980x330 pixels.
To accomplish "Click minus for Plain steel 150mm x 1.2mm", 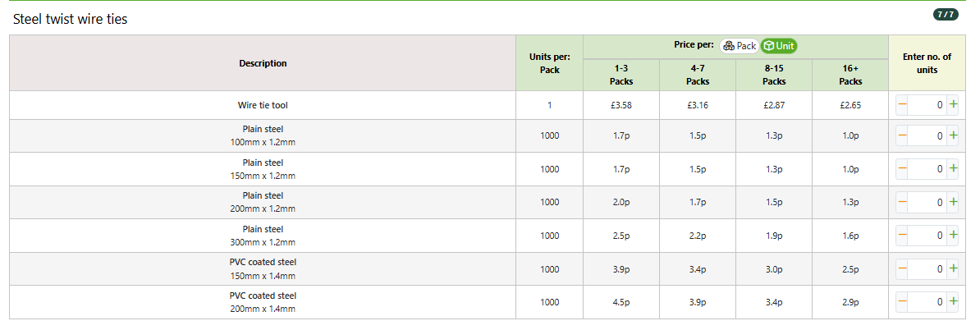I will point(902,169).
